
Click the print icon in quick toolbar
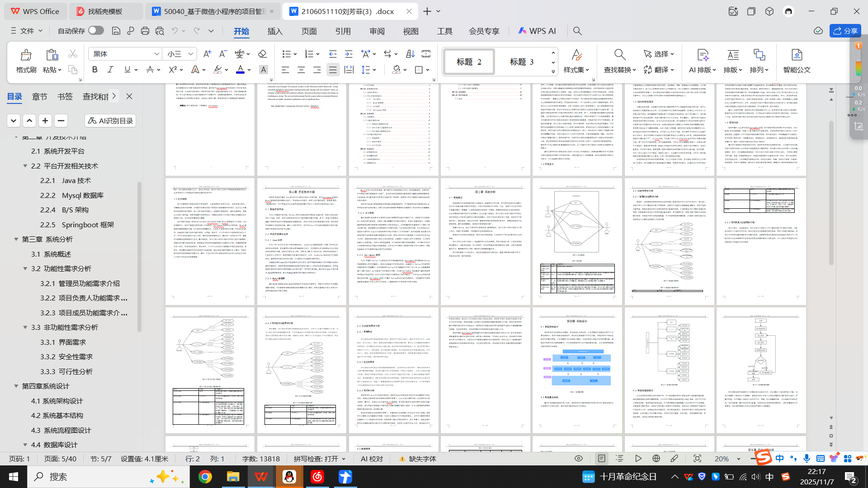[145, 31]
